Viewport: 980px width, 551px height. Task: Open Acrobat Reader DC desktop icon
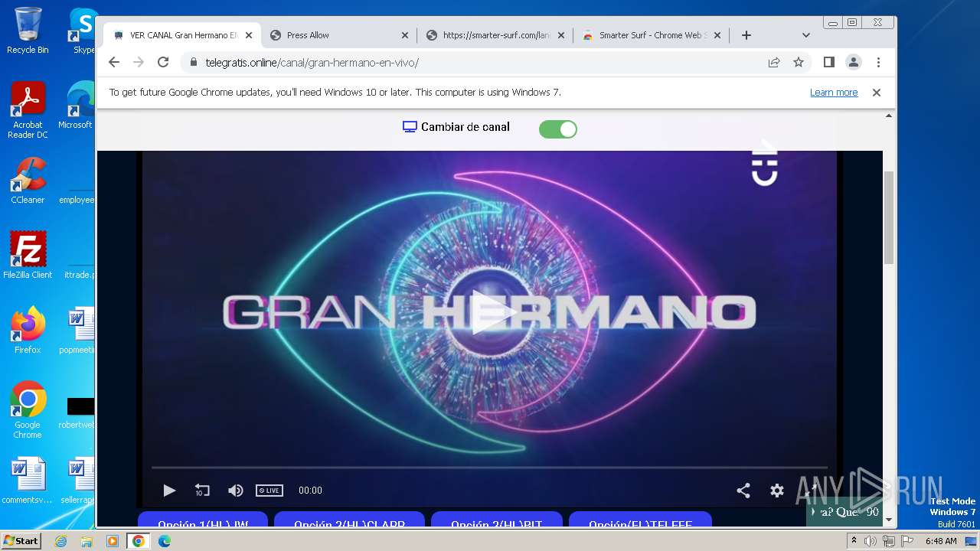click(x=28, y=110)
